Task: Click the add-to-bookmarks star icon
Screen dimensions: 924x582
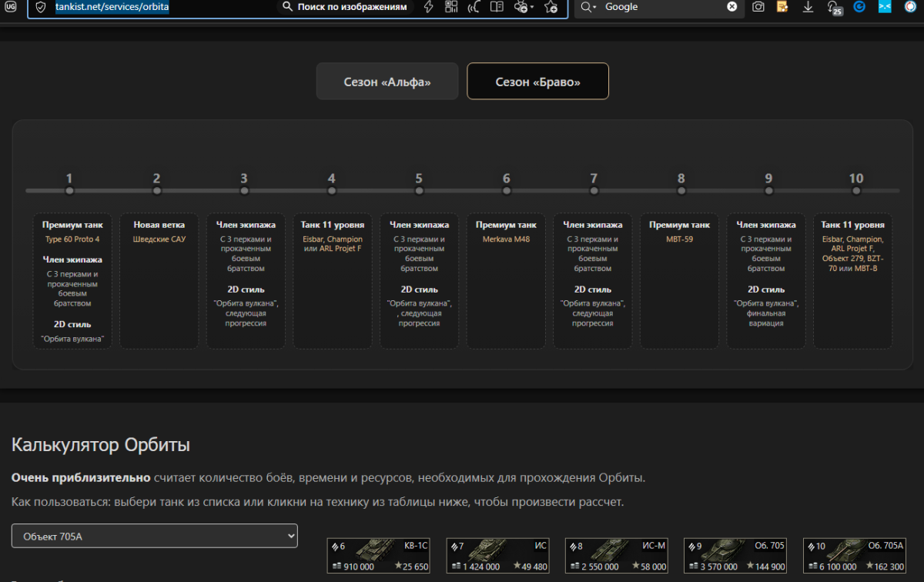Action: pos(551,7)
